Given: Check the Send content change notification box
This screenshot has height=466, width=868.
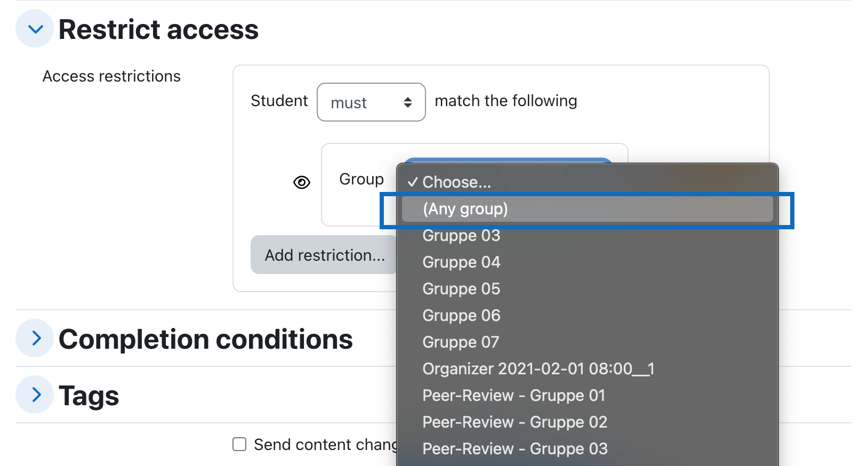Looking at the screenshot, I should 239,444.
